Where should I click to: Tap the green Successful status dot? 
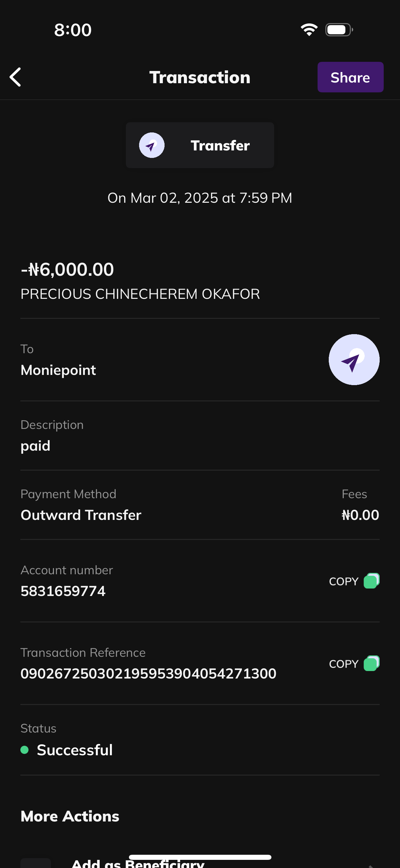pyautogui.click(x=24, y=750)
